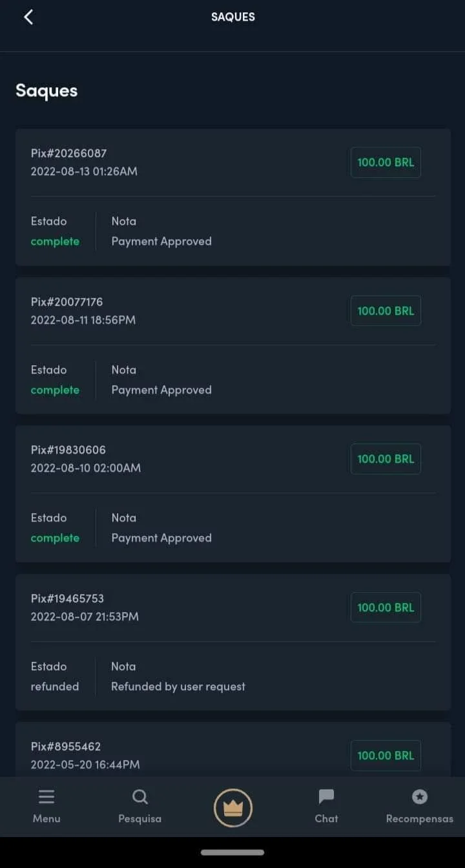Tap the Chat label in bottom bar
The image size is (465, 868).
tap(326, 819)
